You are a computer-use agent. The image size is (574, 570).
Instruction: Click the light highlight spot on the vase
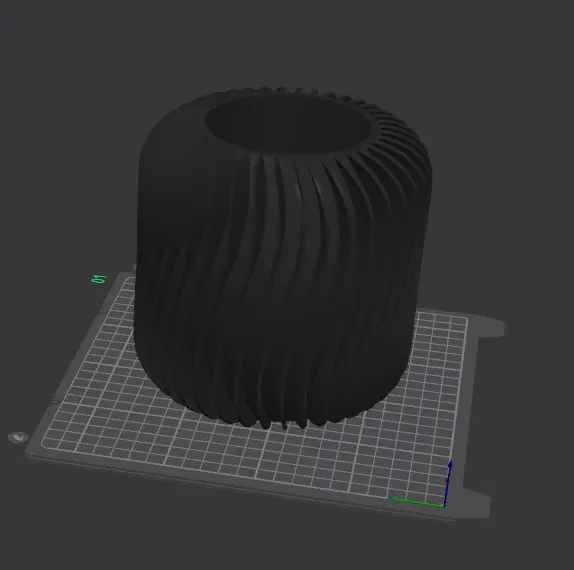coord(298,192)
